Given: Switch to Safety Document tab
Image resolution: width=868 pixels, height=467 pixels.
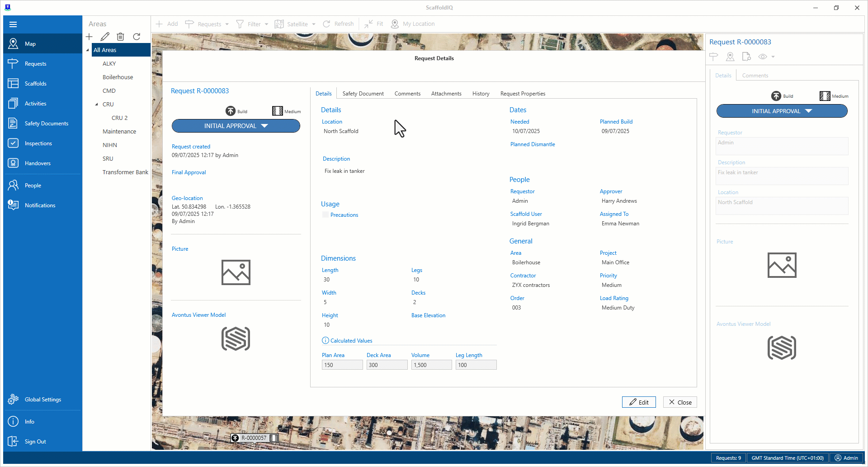Looking at the screenshot, I should coord(363,94).
